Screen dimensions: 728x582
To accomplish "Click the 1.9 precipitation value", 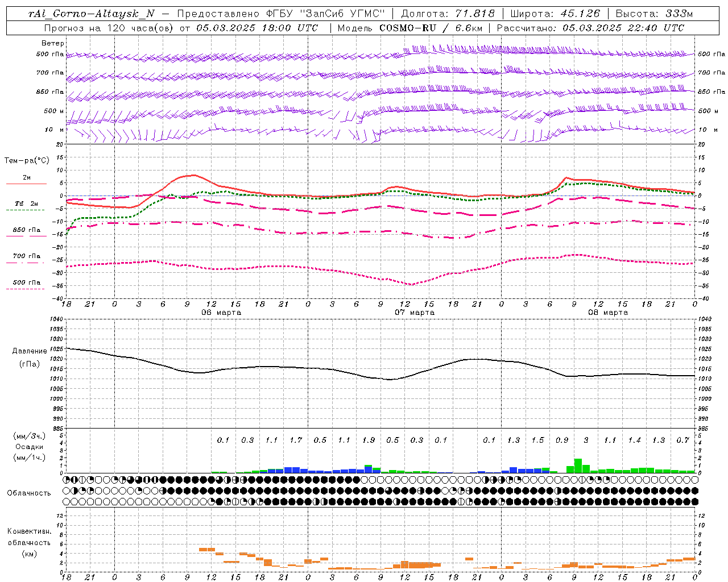I will [369, 440].
